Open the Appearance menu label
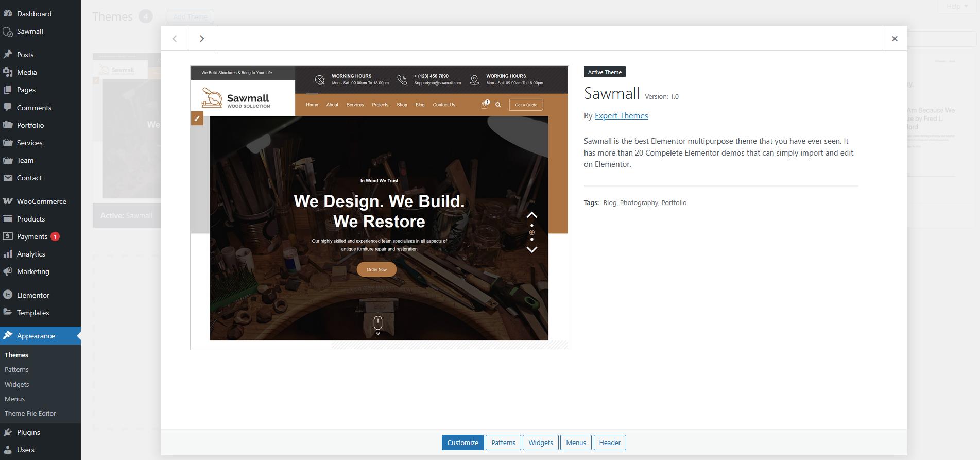 (x=36, y=336)
